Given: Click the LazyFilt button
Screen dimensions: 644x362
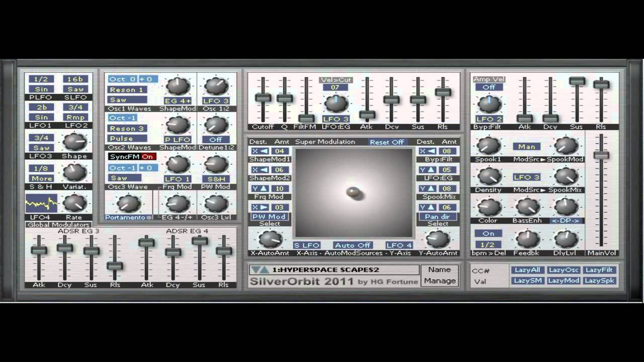Looking at the screenshot, I should click(x=600, y=270).
